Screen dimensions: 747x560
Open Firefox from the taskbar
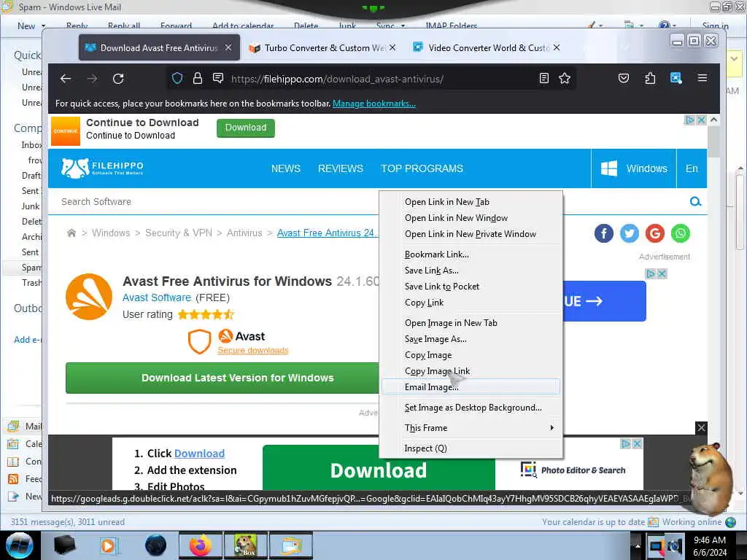point(201,545)
